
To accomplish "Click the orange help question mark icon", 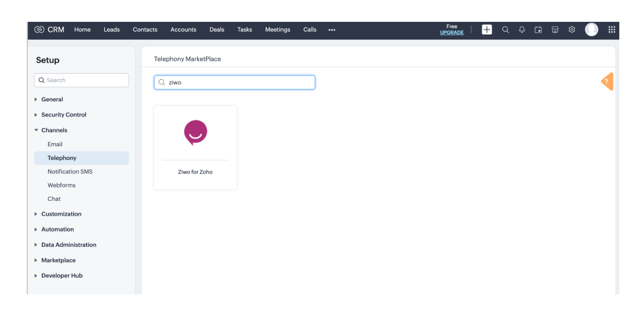I will coord(607,82).
